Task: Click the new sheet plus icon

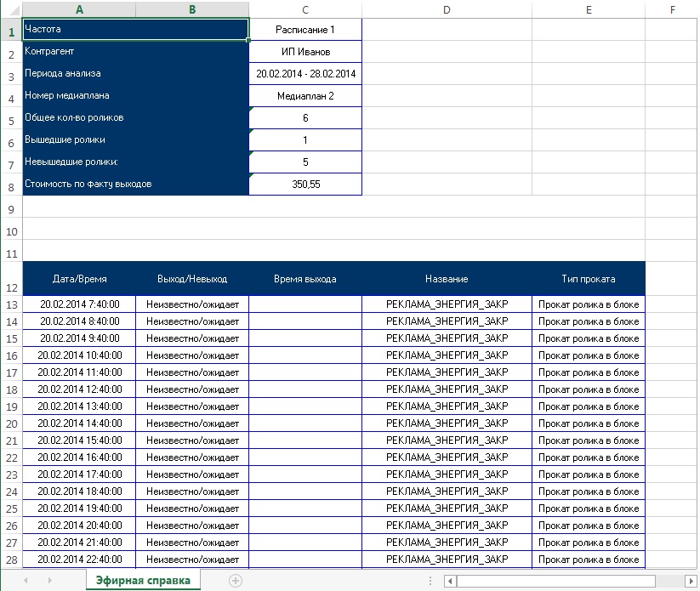Action: coord(236,581)
